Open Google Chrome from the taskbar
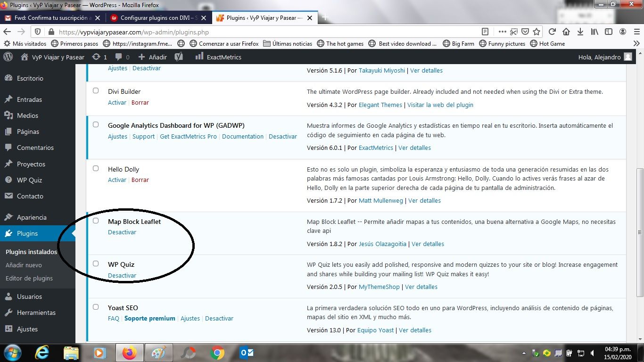This screenshot has height=362, width=644. [217, 353]
